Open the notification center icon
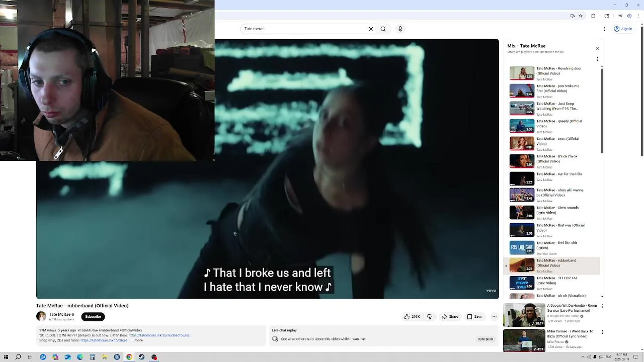 point(635,357)
